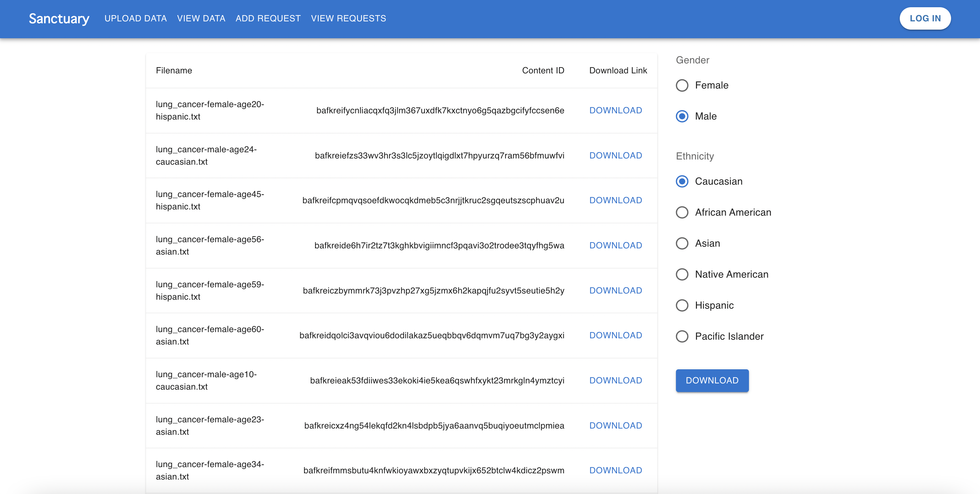
Task: Click the Sanctuary logo title
Action: [59, 18]
